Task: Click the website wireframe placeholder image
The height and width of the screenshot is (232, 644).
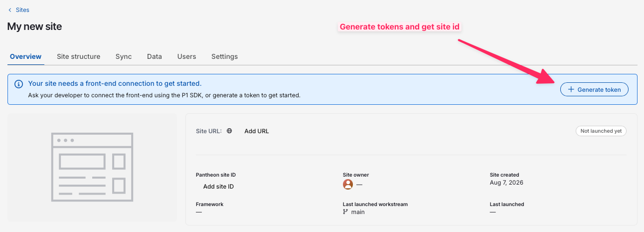Action: pyautogui.click(x=92, y=167)
